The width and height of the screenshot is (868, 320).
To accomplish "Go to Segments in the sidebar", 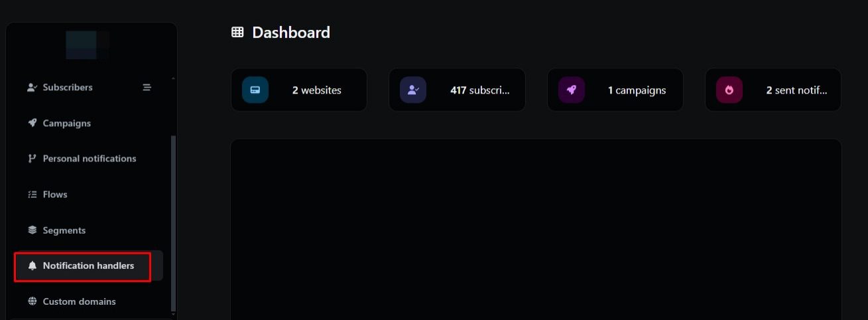I will pyautogui.click(x=64, y=230).
